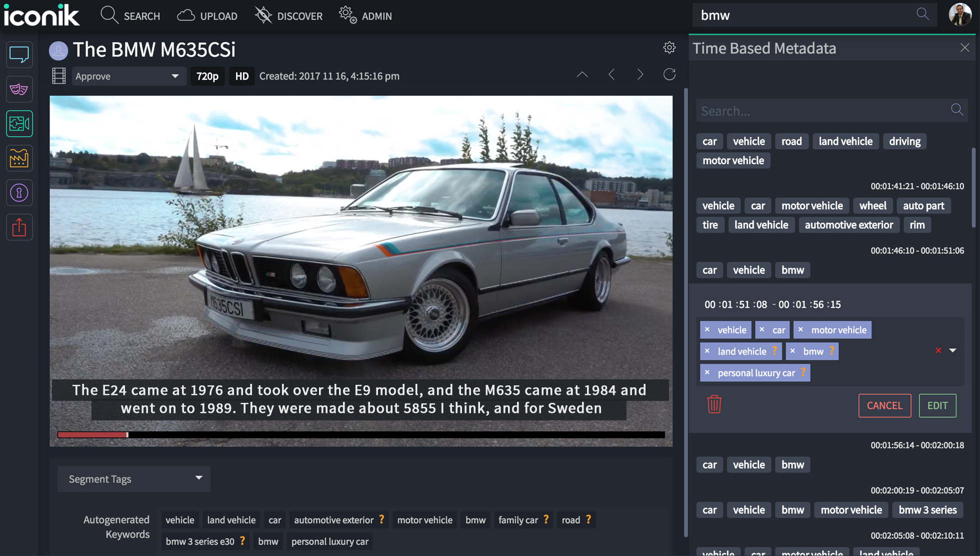The height and width of the screenshot is (556, 980).
Task: Click the theater masks sidebar icon
Action: [x=19, y=89]
